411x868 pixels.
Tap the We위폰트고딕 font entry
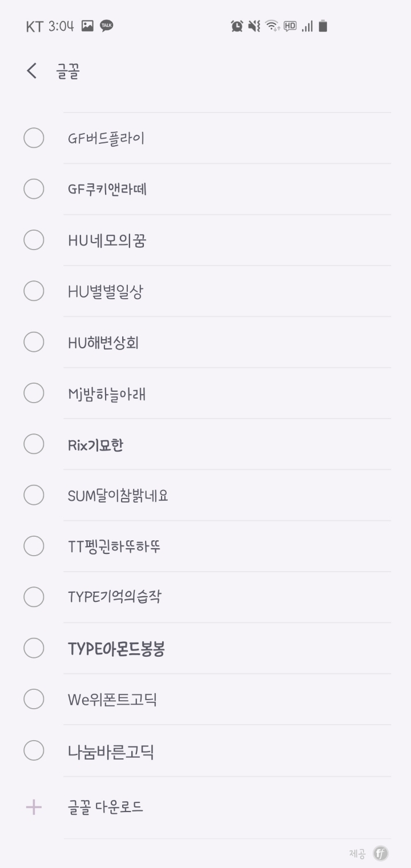coord(112,700)
